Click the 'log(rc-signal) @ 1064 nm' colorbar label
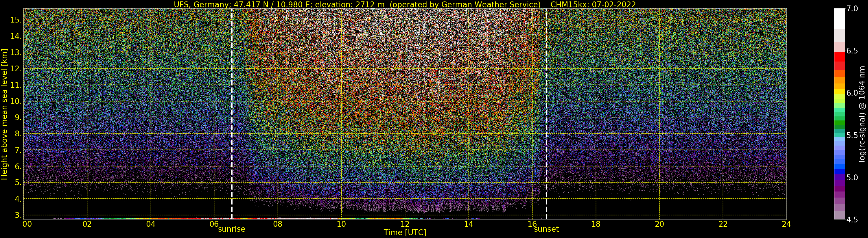Image resolution: width=868 pixels, height=238 pixels. pos(863,114)
